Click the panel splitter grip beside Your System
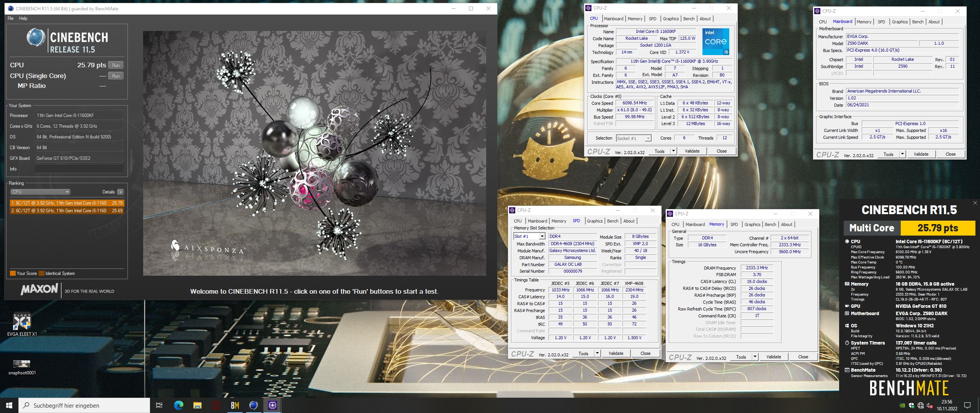 pos(131,161)
